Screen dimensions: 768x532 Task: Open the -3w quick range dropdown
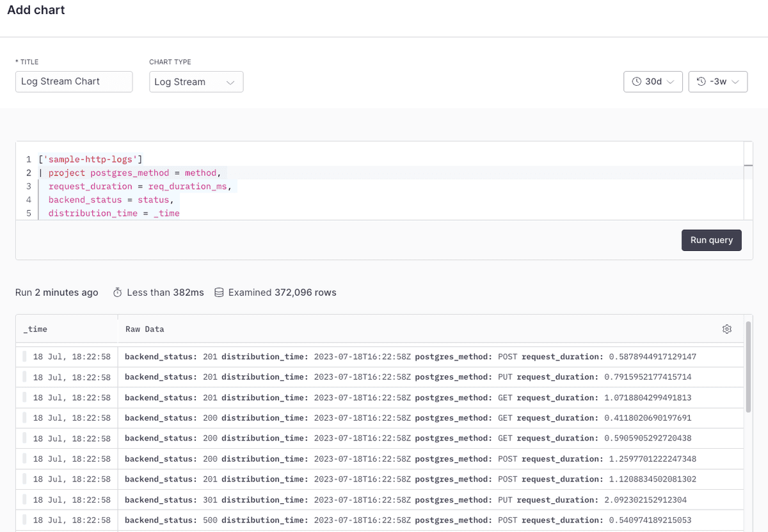(718, 81)
